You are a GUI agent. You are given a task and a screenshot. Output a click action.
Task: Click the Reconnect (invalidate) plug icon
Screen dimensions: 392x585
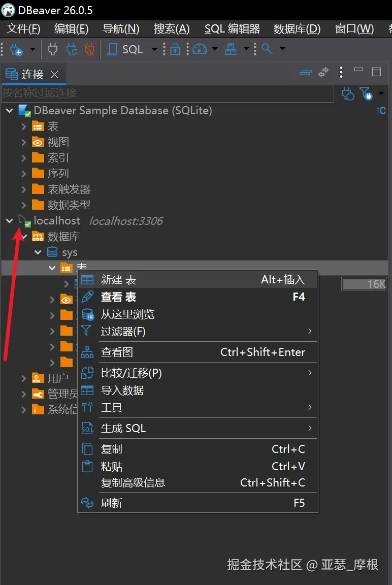point(72,49)
